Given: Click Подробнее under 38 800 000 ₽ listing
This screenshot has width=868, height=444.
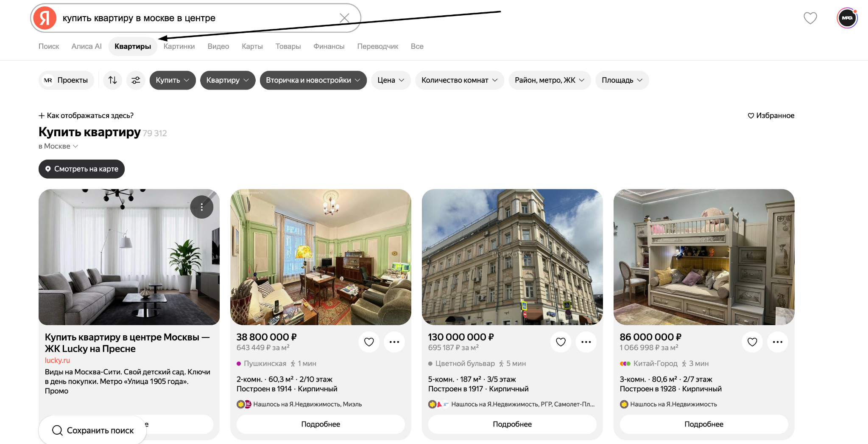Looking at the screenshot, I should 321,424.
